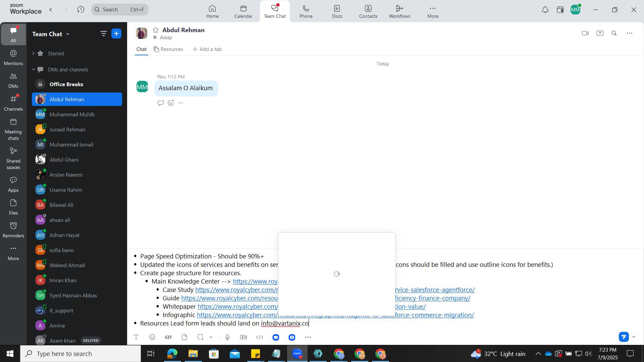644x362 pixels.
Task: Open File Explorer from taskbar
Action: (193, 354)
